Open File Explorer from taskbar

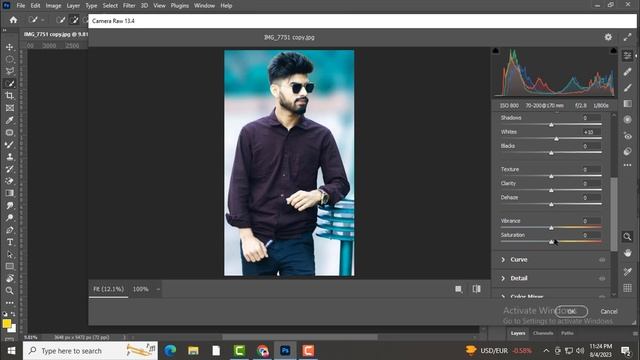click(193, 351)
